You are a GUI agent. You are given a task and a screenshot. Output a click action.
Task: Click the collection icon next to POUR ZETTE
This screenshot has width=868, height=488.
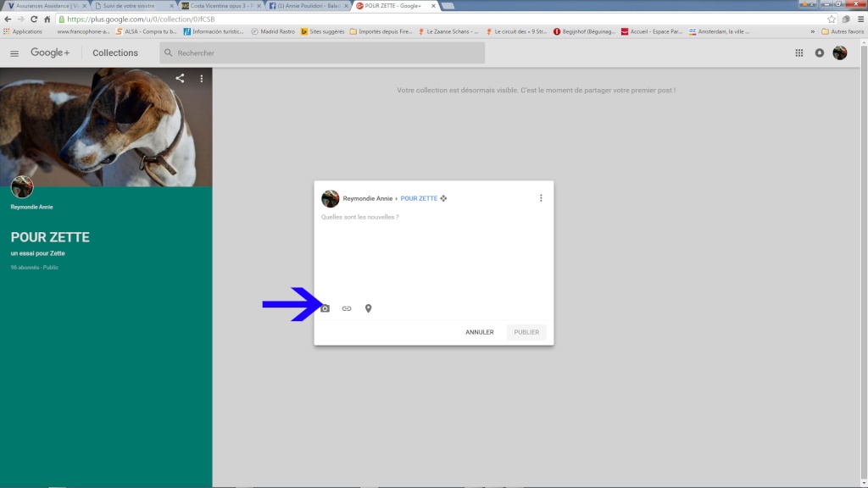pyautogui.click(x=443, y=198)
